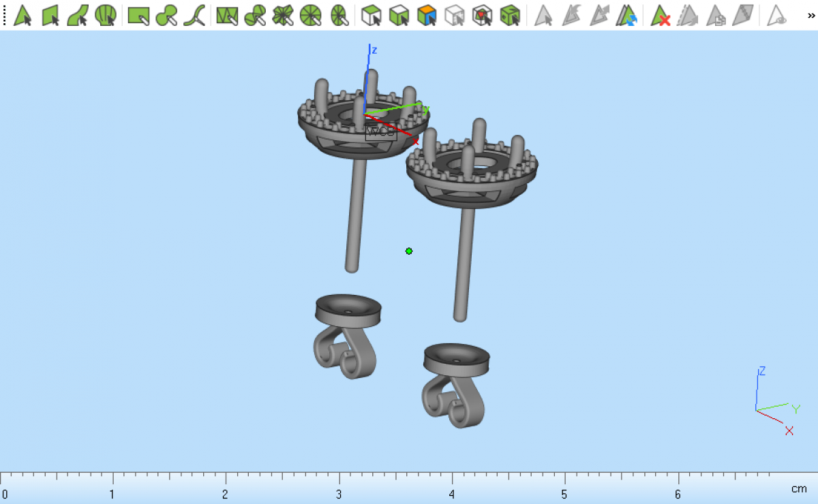
Task: Click the expand marked selection icon
Action: tap(599, 15)
